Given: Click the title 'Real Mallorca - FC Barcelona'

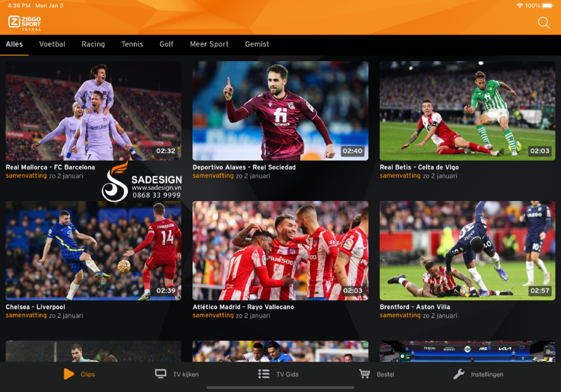Looking at the screenshot, I should 50,167.
